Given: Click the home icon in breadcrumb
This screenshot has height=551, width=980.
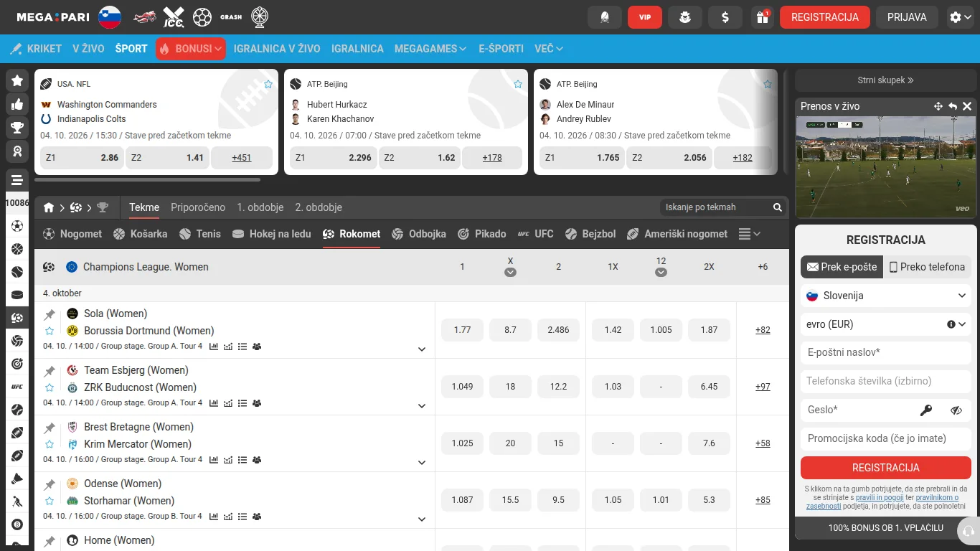Looking at the screenshot, I should pos(49,207).
